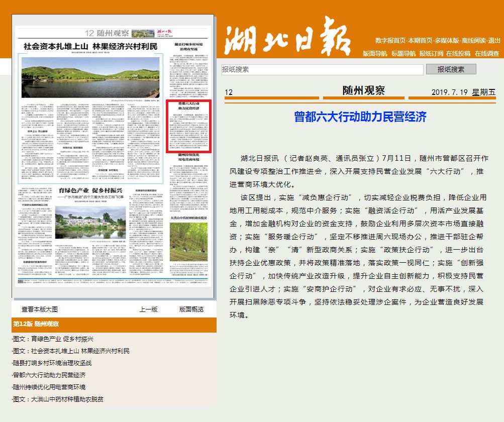Open 在线调查 page
Viewport: 504px width, 422px height.
[487, 54]
